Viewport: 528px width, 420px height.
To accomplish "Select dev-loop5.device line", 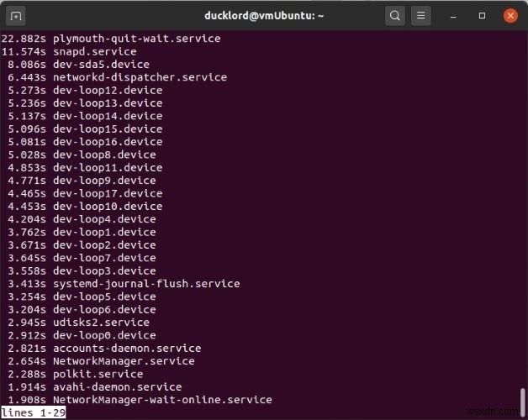I will tap(82, 297).
